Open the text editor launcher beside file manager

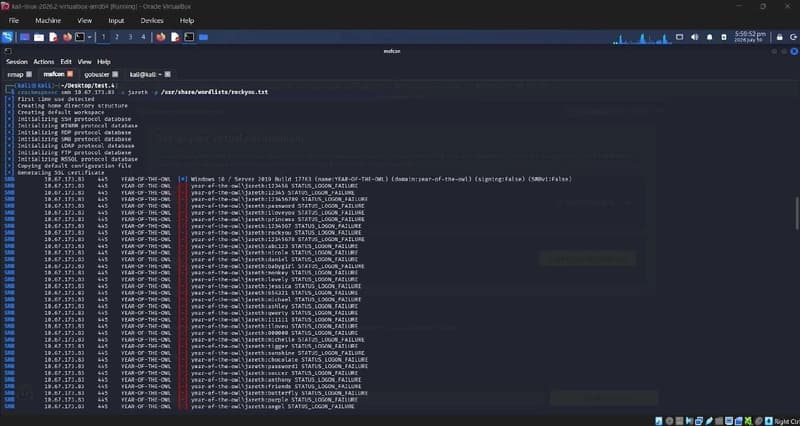(53, 37)
